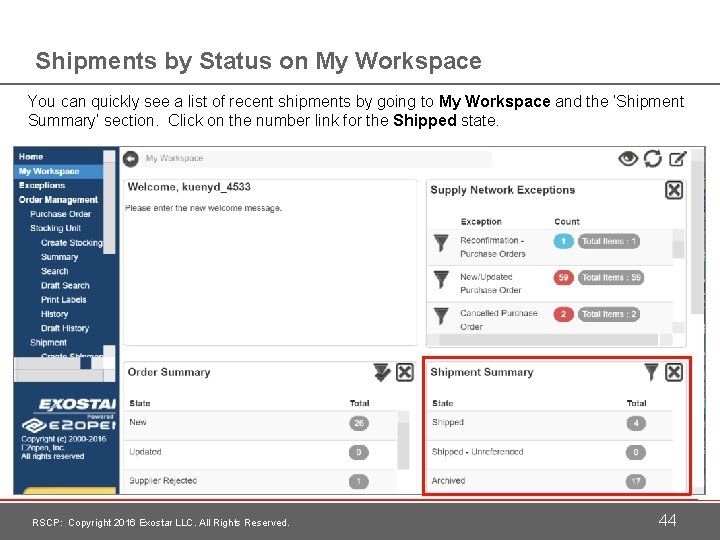Viewport: 720px width, 540px height.
Task: Click the Welcome, kuenyd_4533 heading
Action: [189, 187]
